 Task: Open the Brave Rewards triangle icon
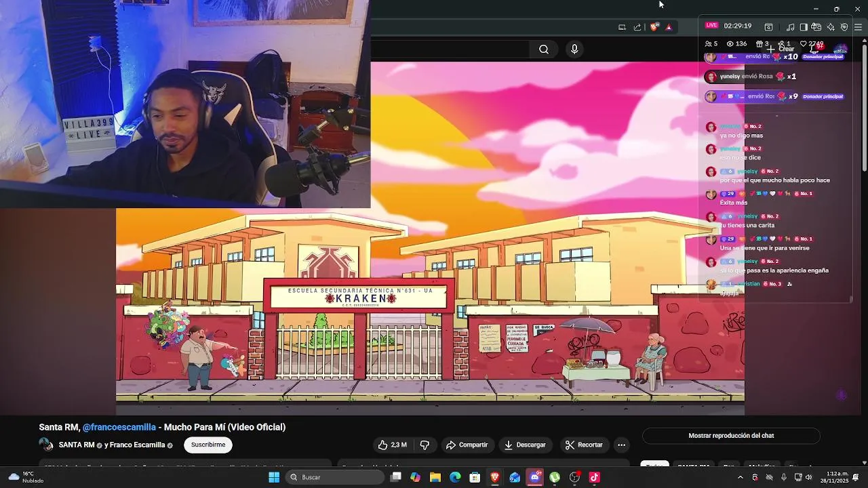(669, 27)
